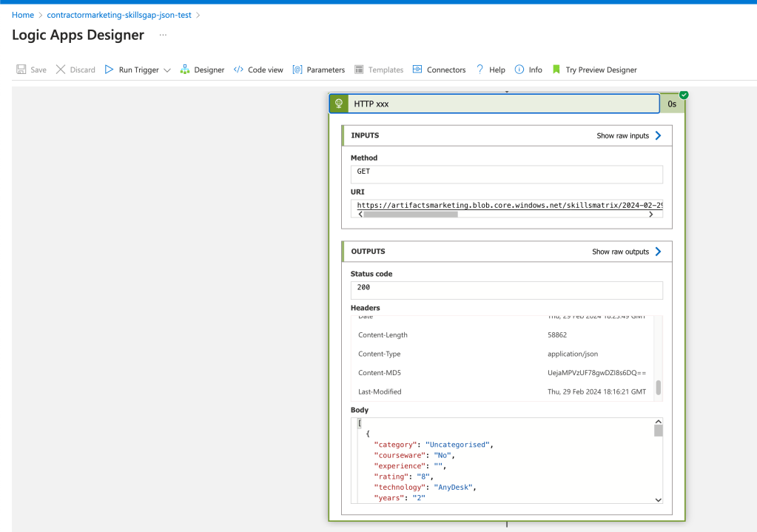Screen dimensions: 757x532
Task: Click "Uncategorised" category value in Body
Action: coord(457,445)
